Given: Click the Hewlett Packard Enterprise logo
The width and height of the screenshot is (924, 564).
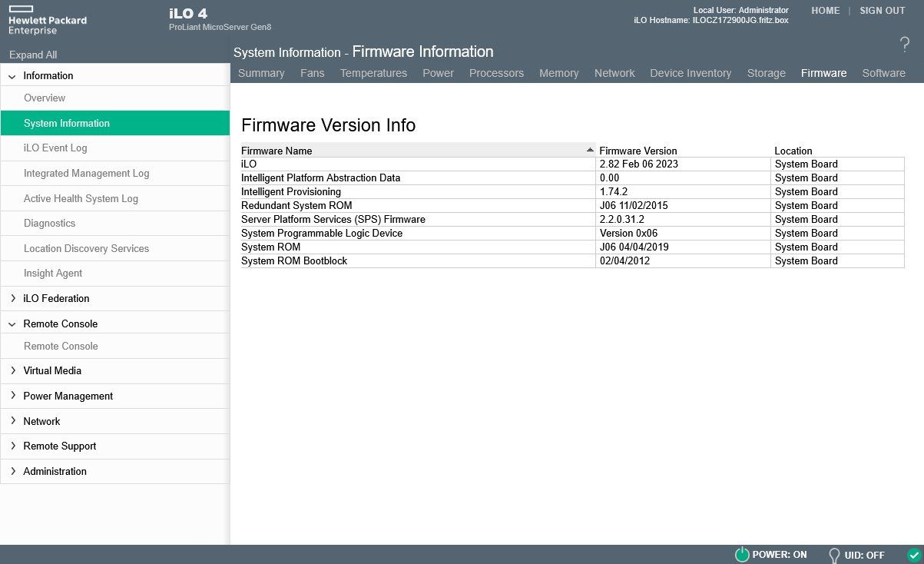Looking at the screenshot, I should click(48, 21).
